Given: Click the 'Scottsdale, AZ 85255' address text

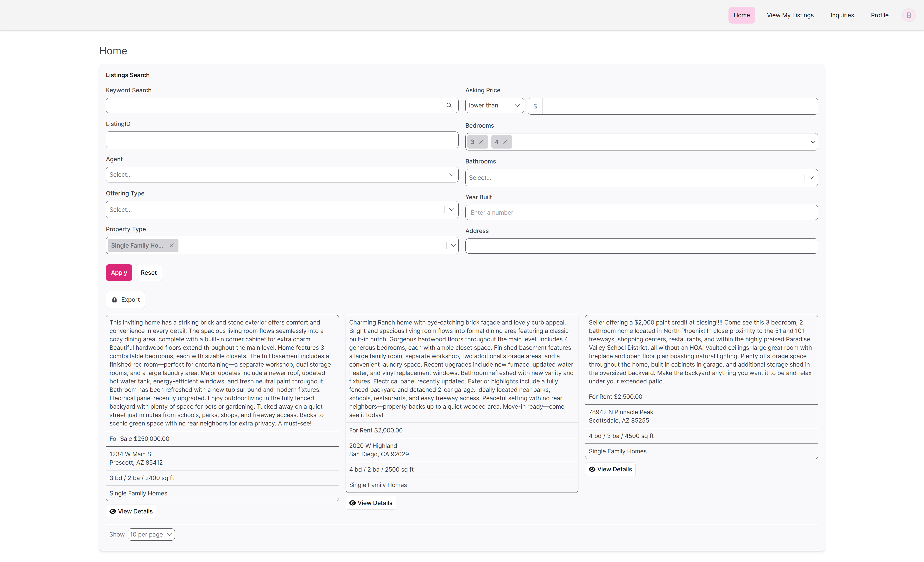Looking at the screenshot, I should point(619,420).
